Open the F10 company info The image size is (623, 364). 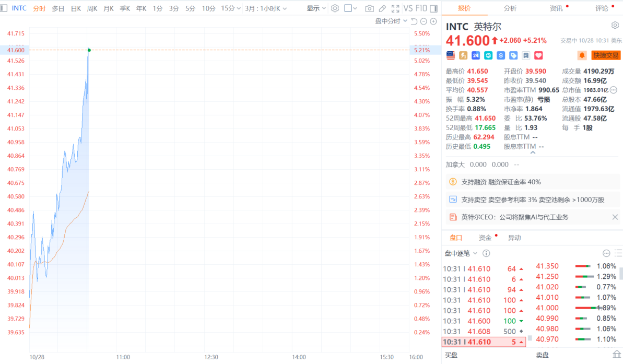[x=421, y=8]
